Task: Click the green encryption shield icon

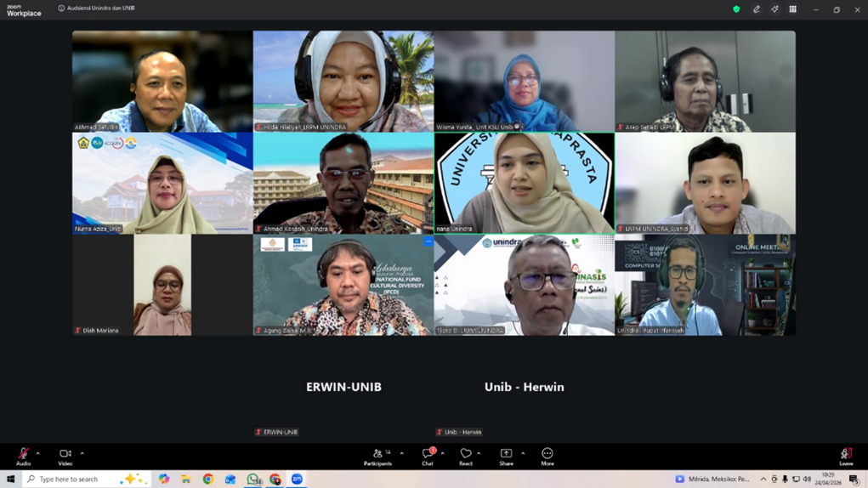Action: [x=736, y=9]
